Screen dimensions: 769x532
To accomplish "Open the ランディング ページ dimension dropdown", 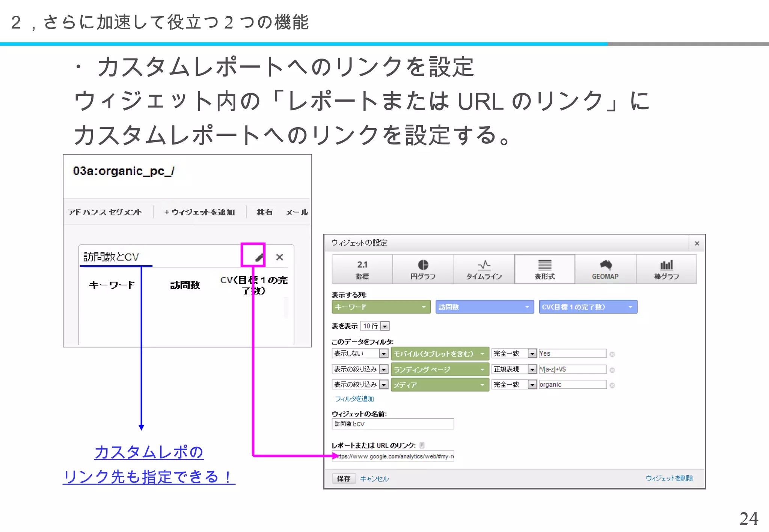I will pyautogui.click(x=440, y=370).
